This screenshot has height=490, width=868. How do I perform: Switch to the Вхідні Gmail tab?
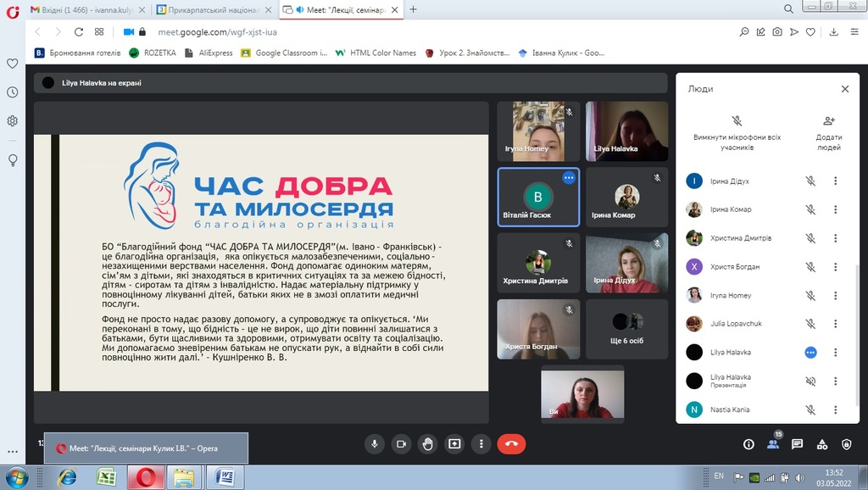88,9
